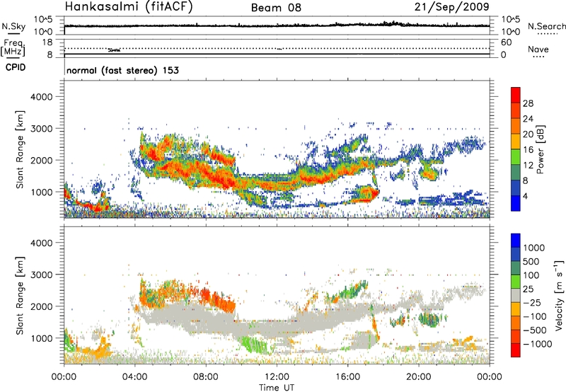
Task: Click the grey band of velocity colorbar
Action: point(516,295)
